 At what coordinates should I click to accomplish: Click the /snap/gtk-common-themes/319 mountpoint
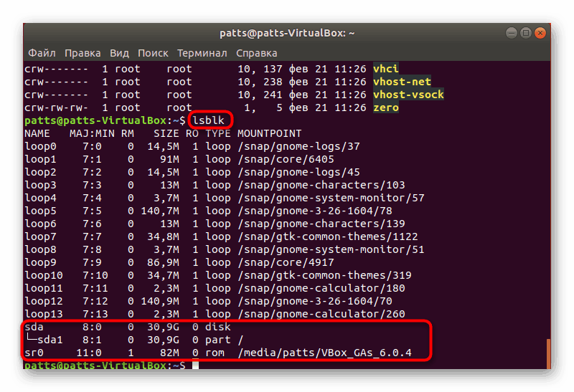click(x=324, y=275)
